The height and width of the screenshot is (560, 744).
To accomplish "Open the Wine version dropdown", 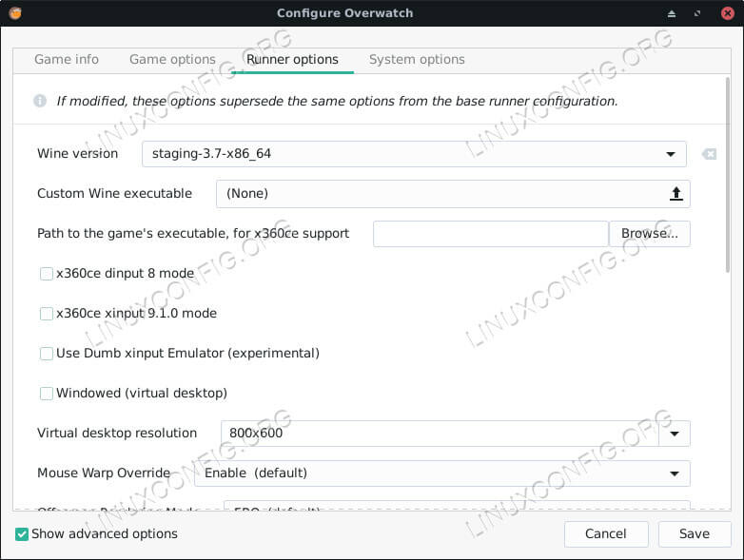I will point(414,154).
